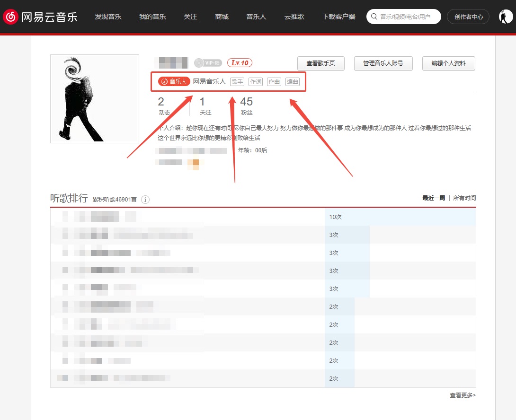The image size is (516, 420).
Task: Click the magnifier search icon
Action: point(374,17)
